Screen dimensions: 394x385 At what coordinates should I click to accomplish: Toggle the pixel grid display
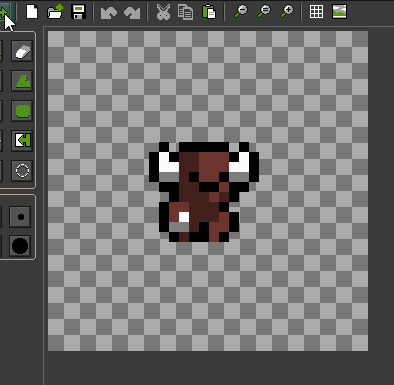(x=316, y=12)
